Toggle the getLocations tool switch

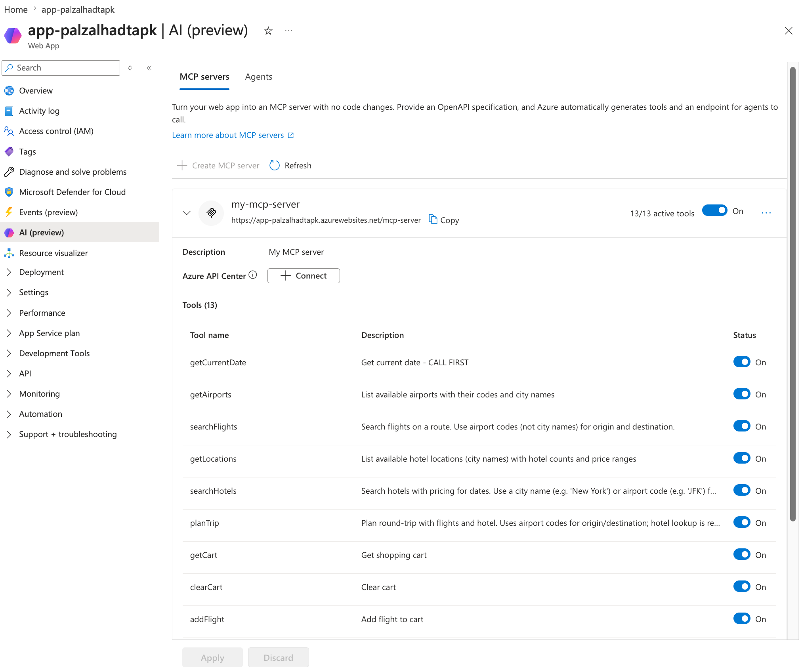(x=742, y=458)
